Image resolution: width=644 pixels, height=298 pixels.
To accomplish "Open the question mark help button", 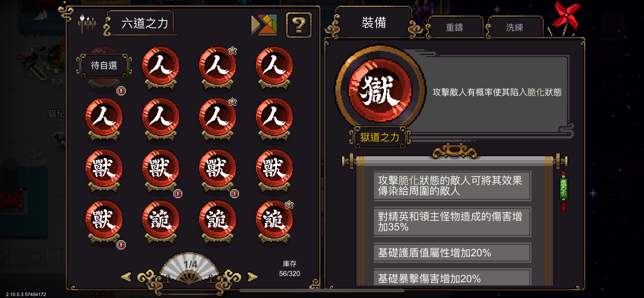I will point(299,25).
